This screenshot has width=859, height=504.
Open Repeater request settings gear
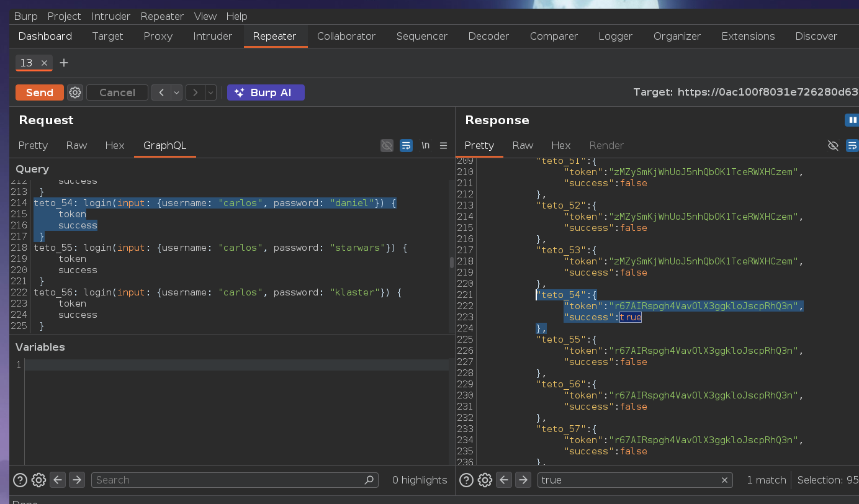(75, 92)
